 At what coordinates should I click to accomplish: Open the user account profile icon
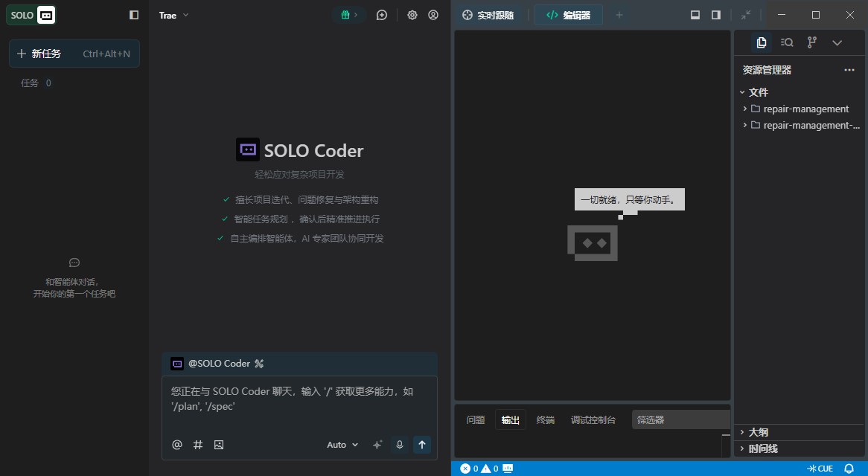(x=433, y=15)
